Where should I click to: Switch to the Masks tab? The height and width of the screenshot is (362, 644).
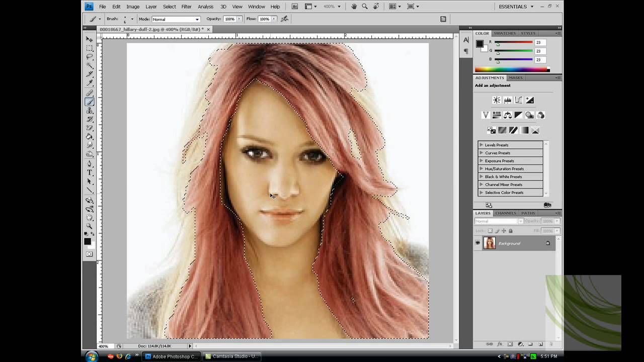pos(516,78)
